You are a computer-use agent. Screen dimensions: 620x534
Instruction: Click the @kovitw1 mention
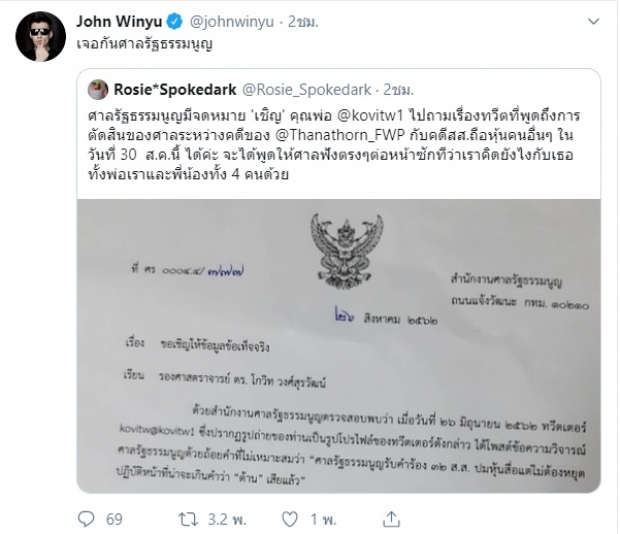click(x=370, y=115)
